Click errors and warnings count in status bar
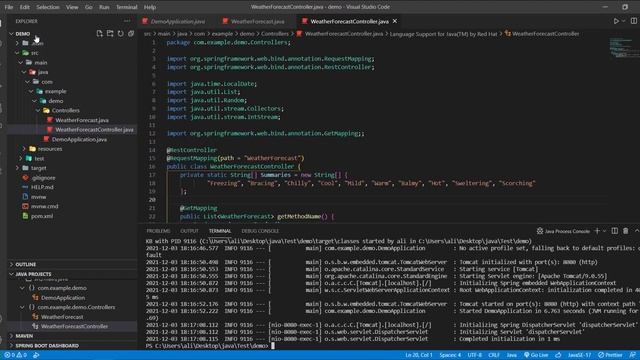 15,355
